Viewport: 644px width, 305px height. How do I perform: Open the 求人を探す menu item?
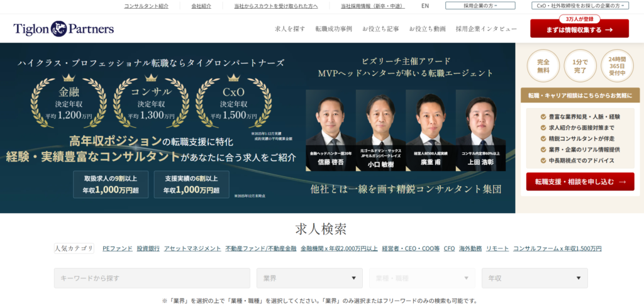click(x=290, y=29)
